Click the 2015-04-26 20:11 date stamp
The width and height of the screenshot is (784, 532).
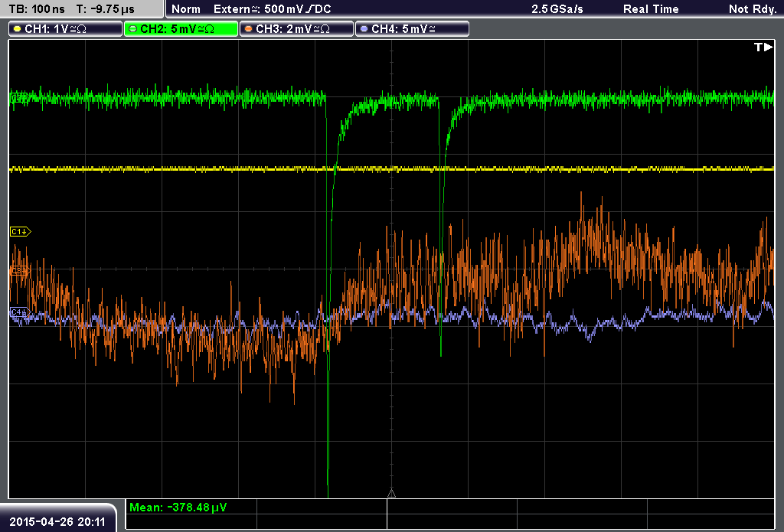pos(57,521)
